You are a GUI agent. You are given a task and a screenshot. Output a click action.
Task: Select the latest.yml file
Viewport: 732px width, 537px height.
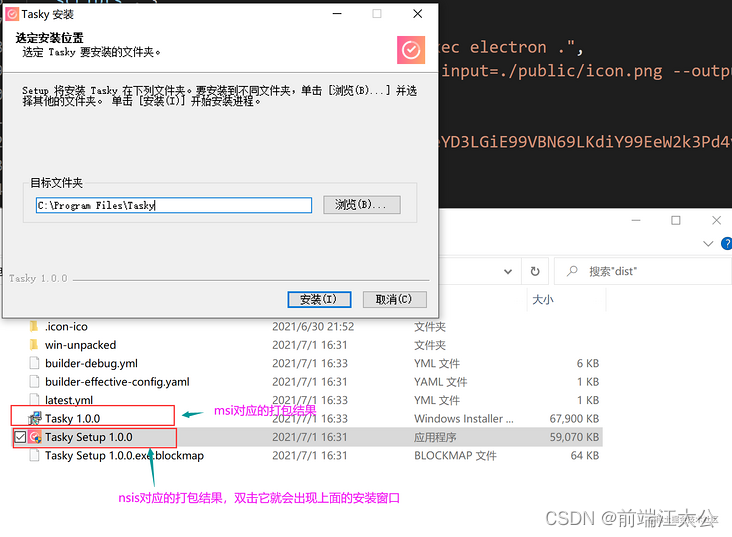(69, 400)
